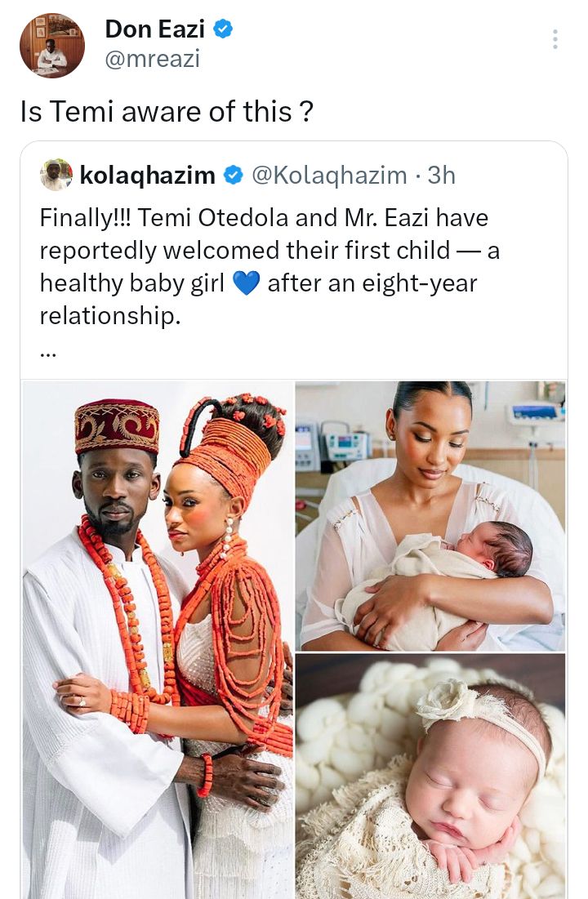The image size is (588, 899).
Task: Click the word "Finally!!!" in quoted tweet
Action: click(85, 218)
